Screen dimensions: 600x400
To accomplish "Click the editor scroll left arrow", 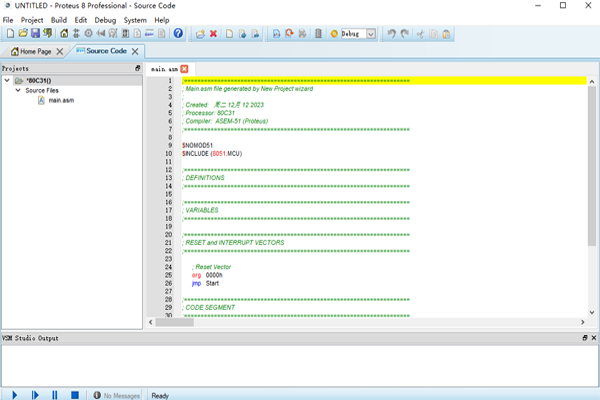I will tap(151, 322).
